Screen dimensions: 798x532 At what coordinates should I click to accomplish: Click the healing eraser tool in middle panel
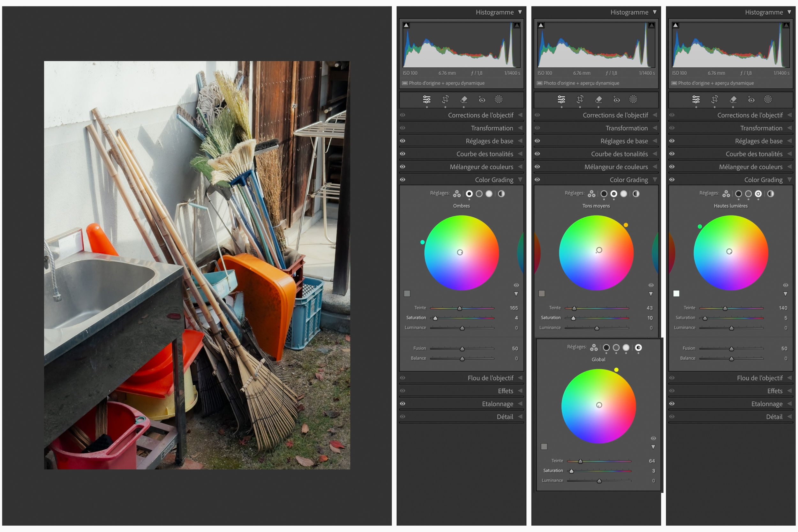(598, 99)
